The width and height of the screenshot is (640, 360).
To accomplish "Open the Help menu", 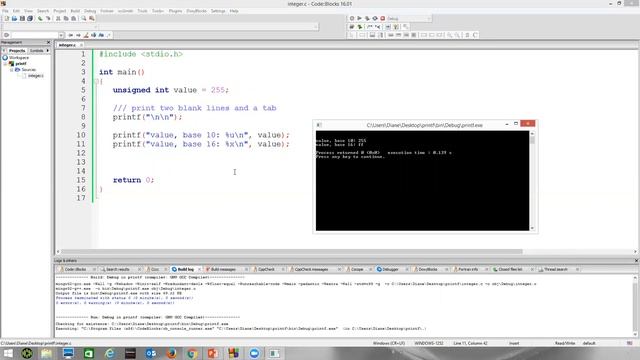I will click(234, 11).
